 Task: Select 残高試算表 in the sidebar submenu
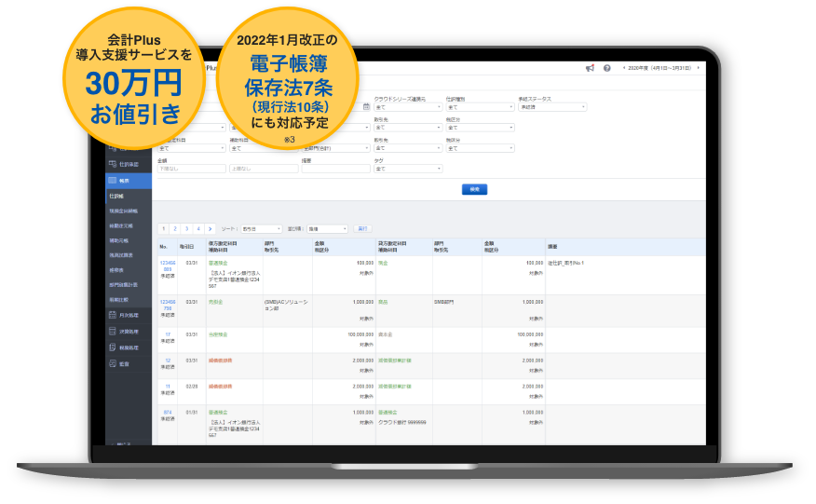pos(121,255)
